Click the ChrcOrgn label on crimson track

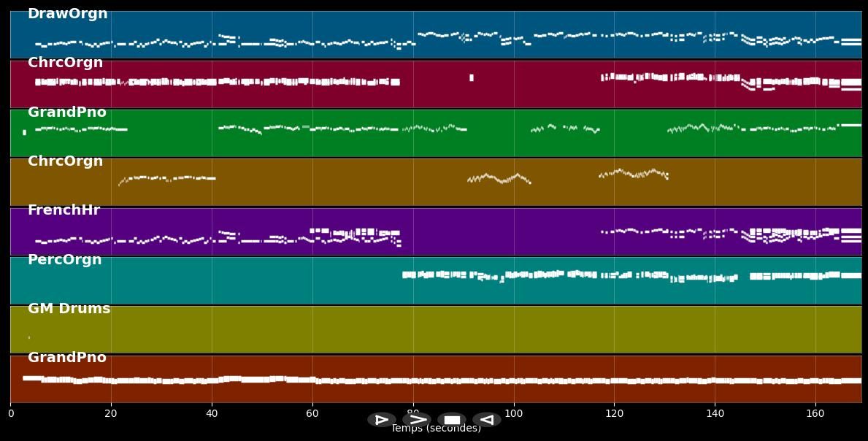65,63
